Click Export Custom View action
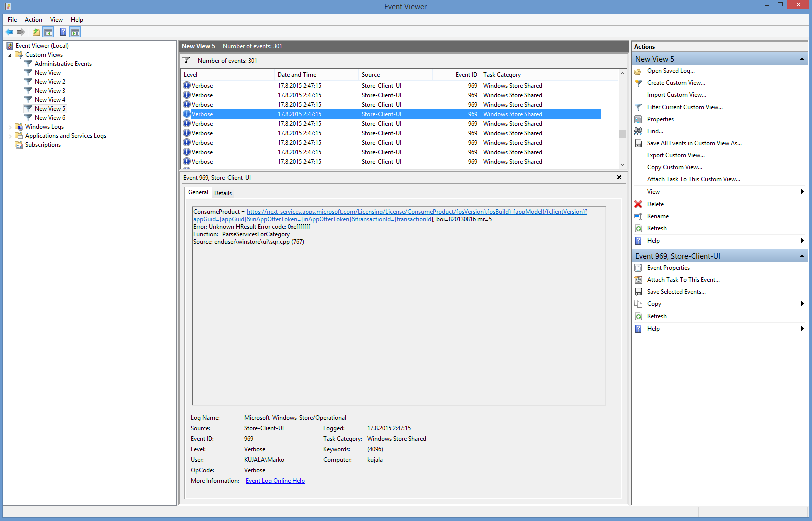The width and height of the screenshot is (812, 521). 676,155
